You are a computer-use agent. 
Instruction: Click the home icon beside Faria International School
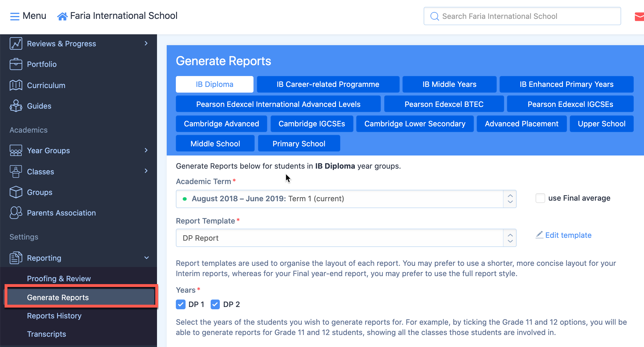(62, 16)
